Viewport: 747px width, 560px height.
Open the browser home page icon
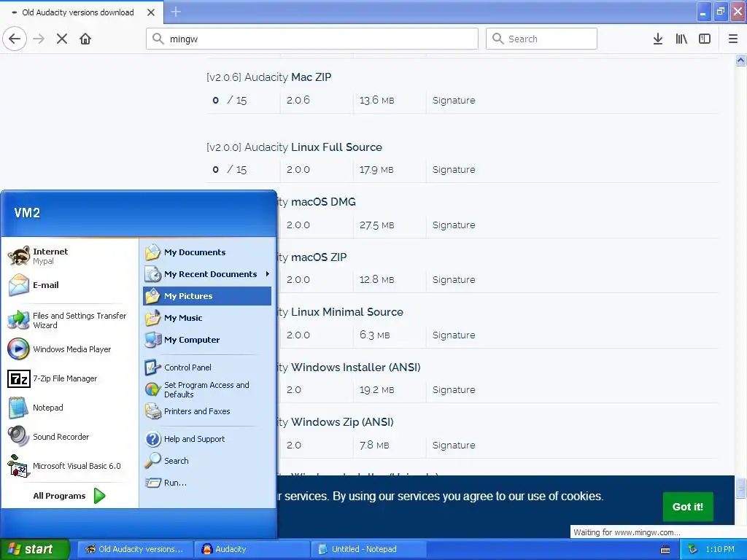point(85,39)
